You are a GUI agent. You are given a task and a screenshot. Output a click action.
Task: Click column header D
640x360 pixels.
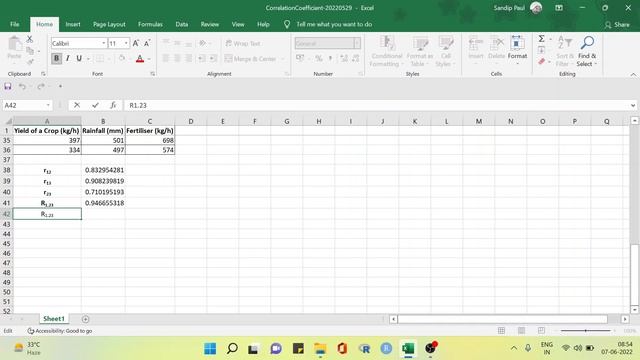coord(191,121)
